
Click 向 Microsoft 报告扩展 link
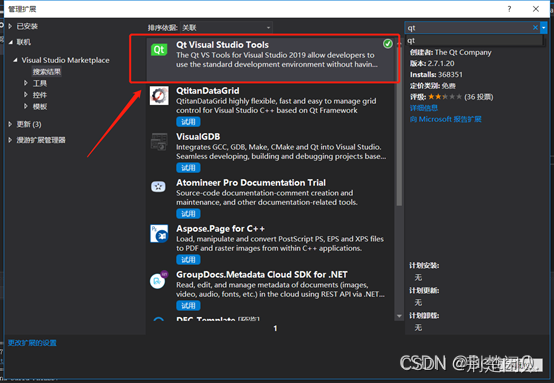(445, 119)
